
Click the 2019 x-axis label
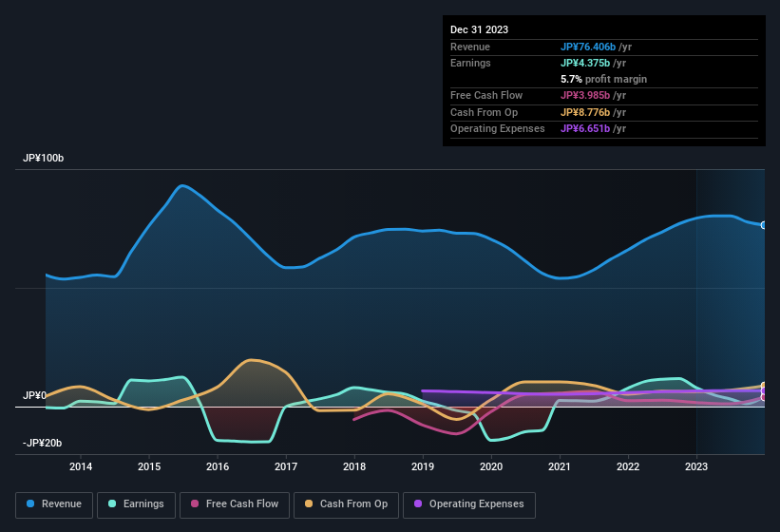[x=423, y=466]
